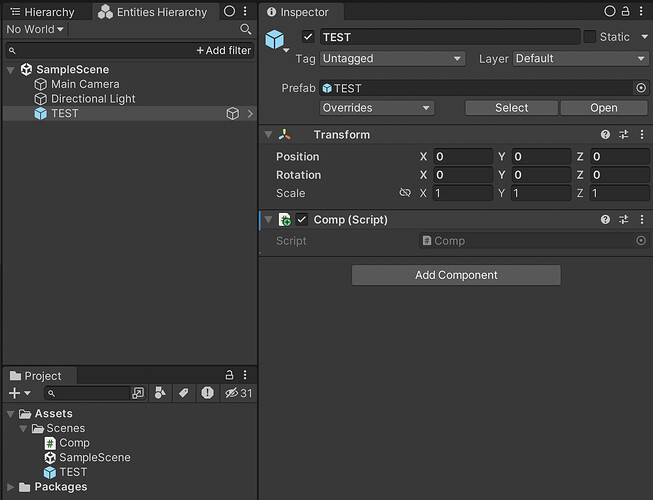This screenshot has height=500, width=653.
Task: Open the Static flags dropdown arrow
Action: point(644,37)
